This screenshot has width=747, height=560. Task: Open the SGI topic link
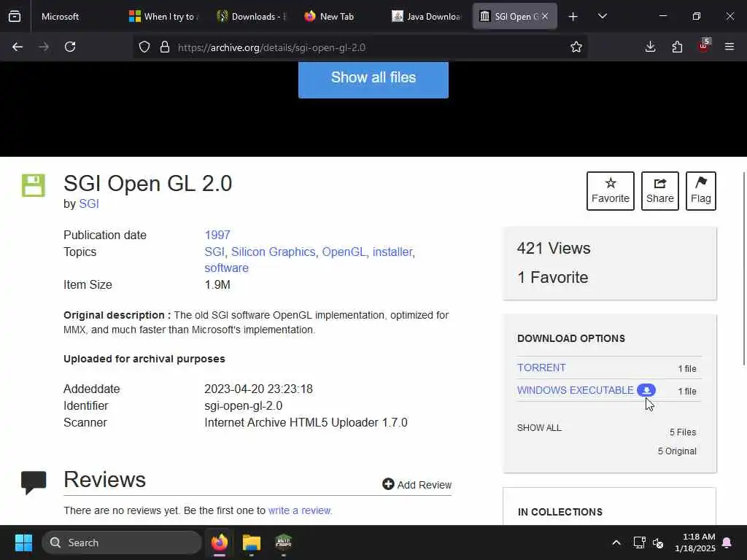click(214, 252)
